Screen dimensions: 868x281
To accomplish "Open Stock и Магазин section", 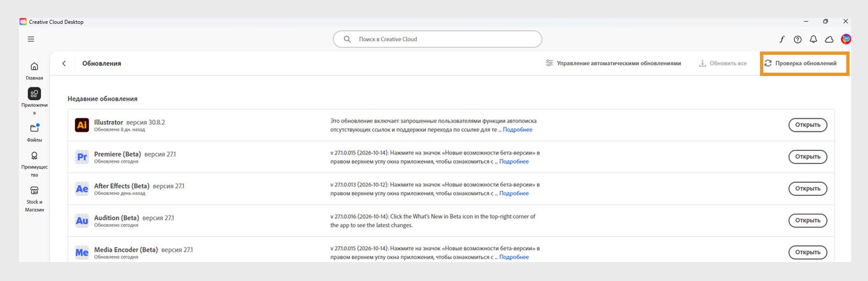I will 34,190.
